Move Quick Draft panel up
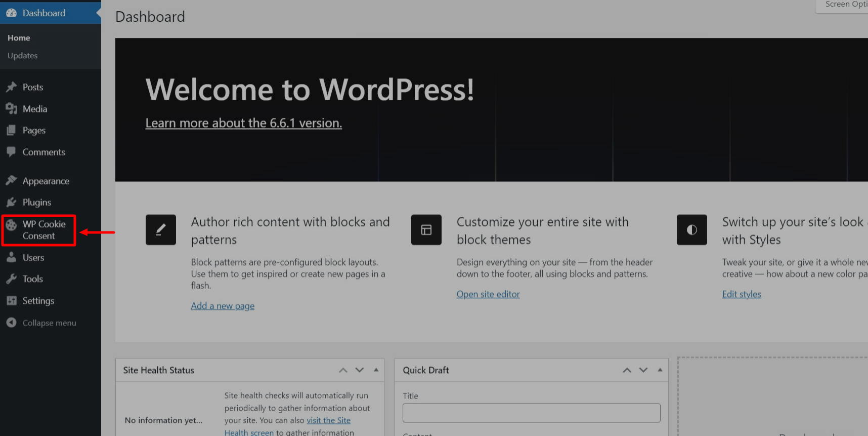This screenshot has width=868, height=436. (627, 370)
